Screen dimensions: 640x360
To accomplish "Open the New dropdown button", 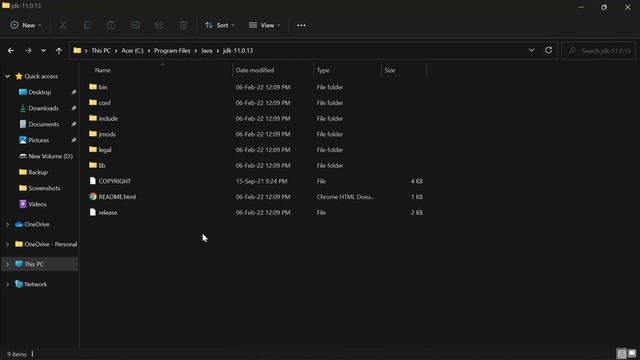I will click(x=26, y=25).
